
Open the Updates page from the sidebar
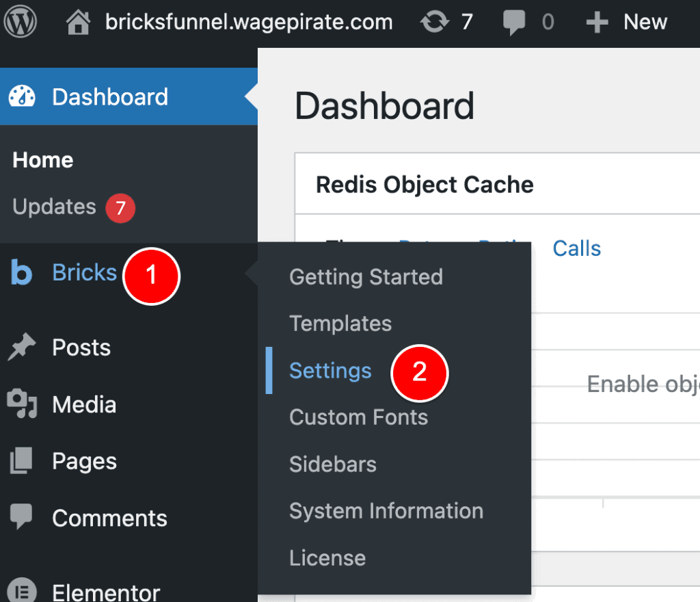(x=53, y=207)
